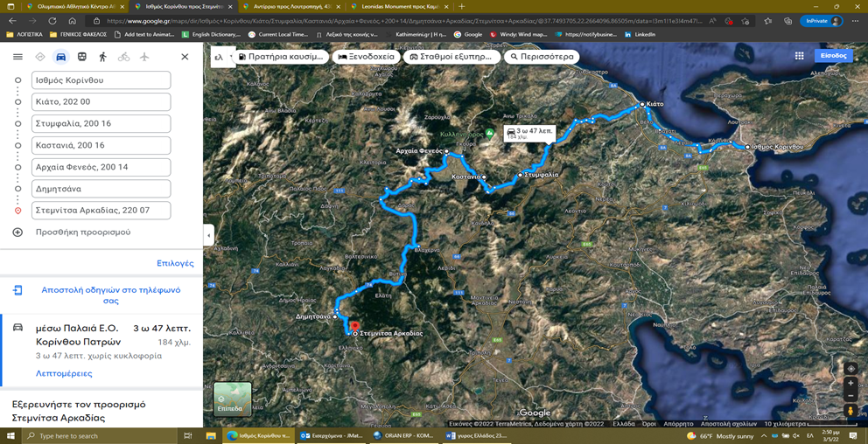Search Πρατήρια καυσίμων gas stations chip

283,57
